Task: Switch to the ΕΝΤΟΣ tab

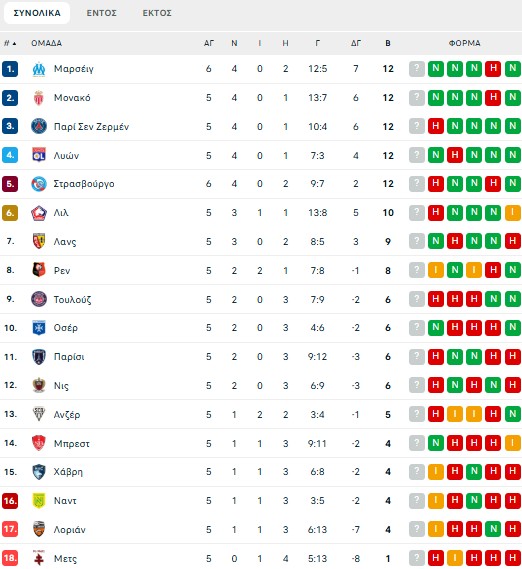Action: click(x=102, y=13)
